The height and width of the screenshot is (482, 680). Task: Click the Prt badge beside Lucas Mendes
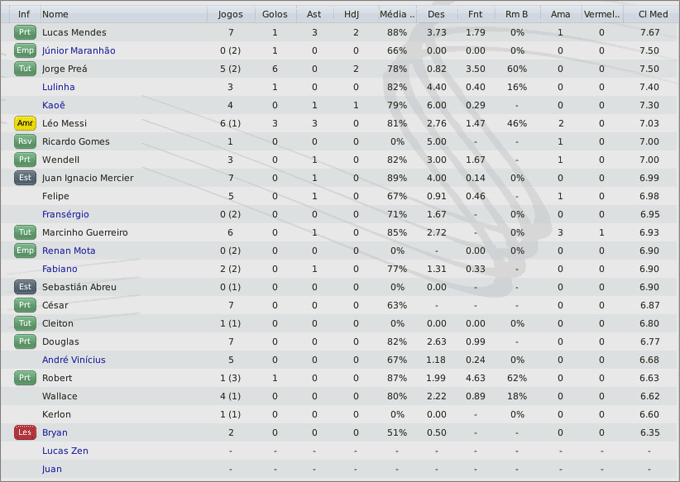(x=25, y=33)
